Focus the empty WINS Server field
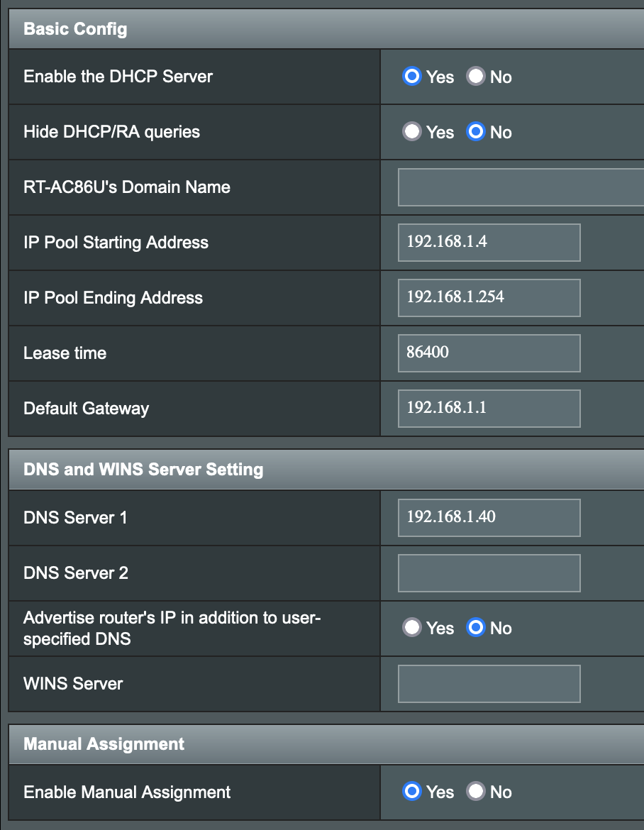 click(x=489, y=684)
